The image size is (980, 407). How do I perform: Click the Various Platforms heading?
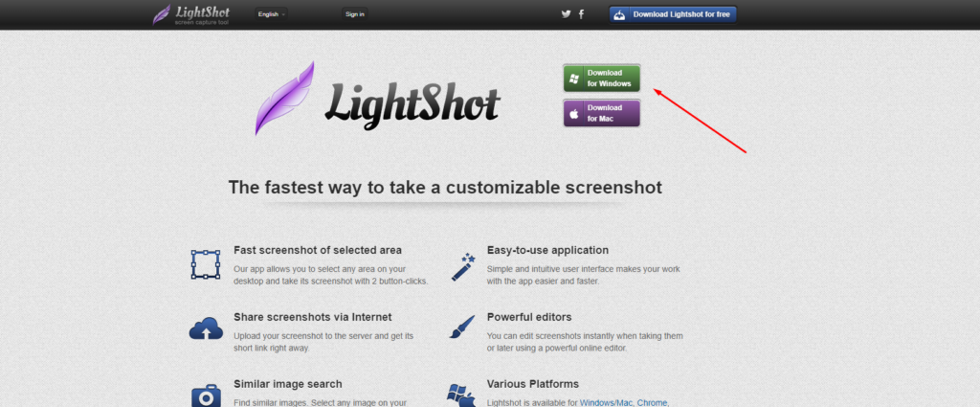pos(532,384)
